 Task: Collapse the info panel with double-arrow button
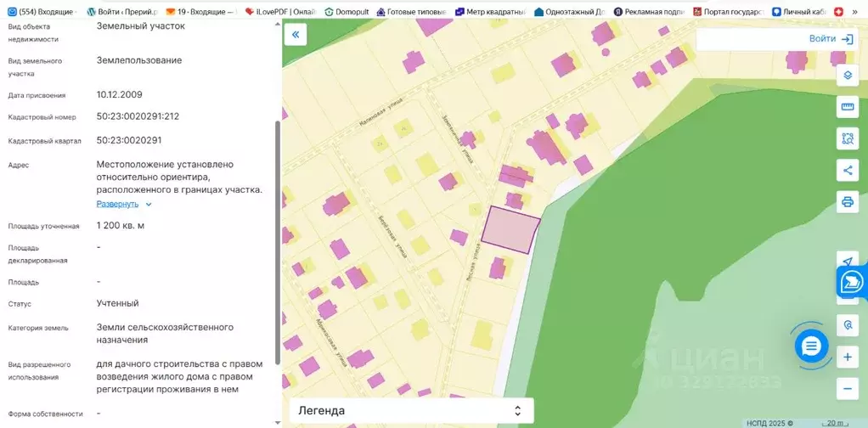[x=295, y=35]
